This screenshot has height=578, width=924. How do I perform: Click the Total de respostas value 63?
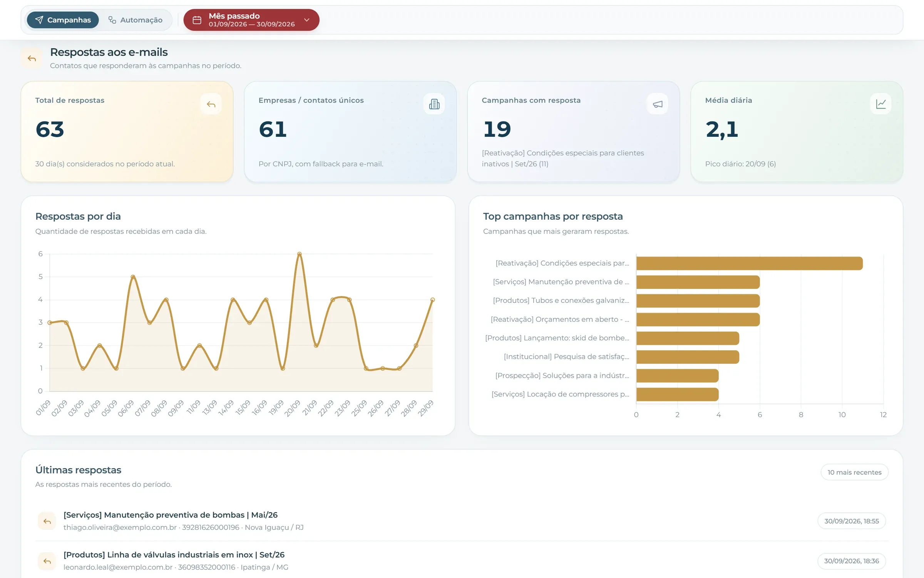pyautogui.click(x=50, y=129)
